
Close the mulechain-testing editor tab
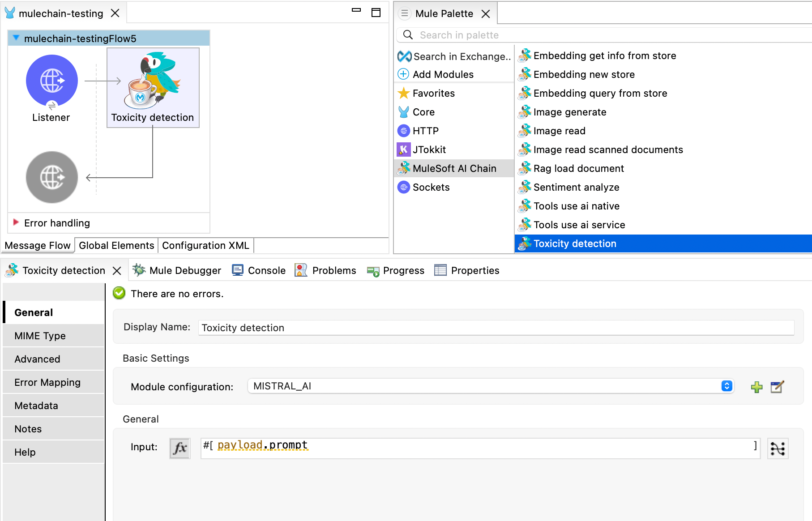click(x=115, y=13)
